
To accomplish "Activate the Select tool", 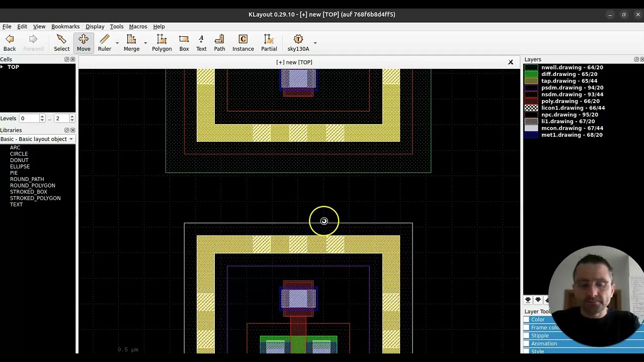I will click(61, 43).
